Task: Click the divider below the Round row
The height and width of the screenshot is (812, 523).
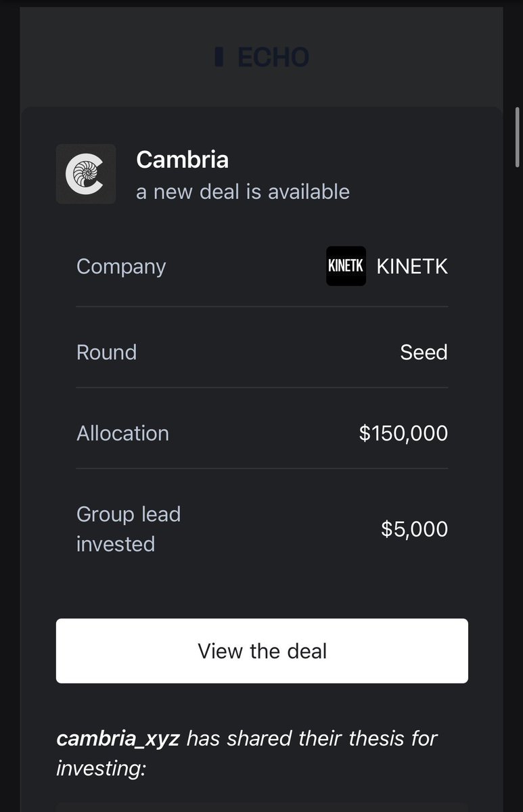Action: pyautogui.click(x=262, y=388)
